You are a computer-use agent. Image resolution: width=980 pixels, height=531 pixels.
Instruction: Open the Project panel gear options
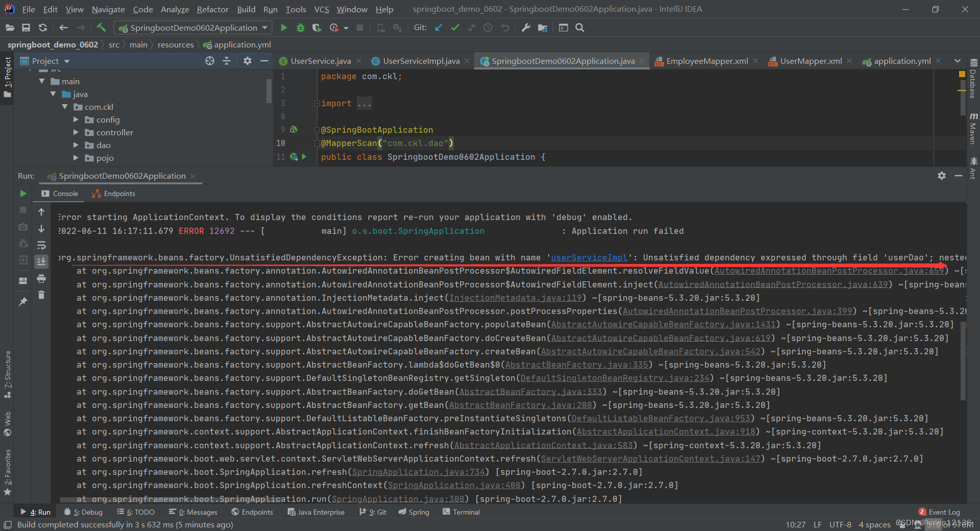[248, 61]
